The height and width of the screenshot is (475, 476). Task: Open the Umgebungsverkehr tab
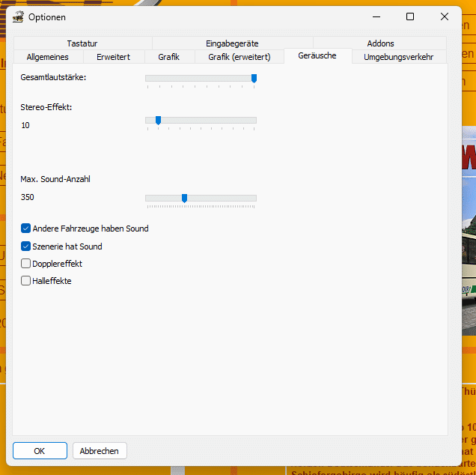click(398, 57)
